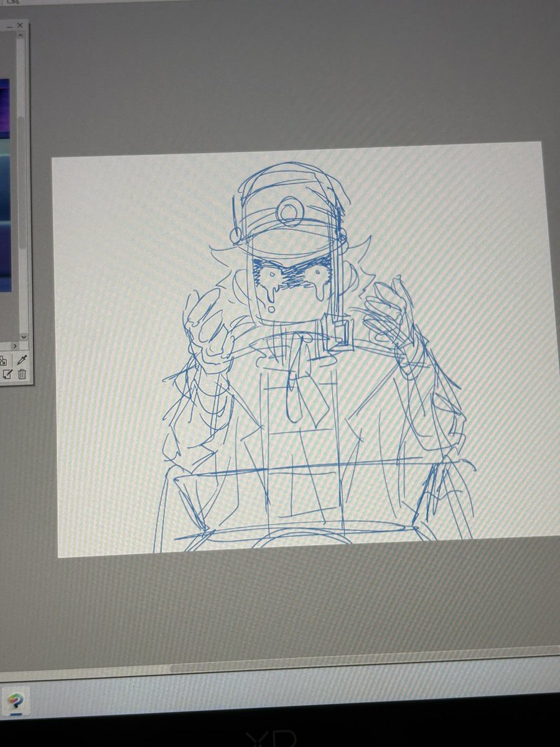This screenshot has height=747, width=560.
Task: Click the side panel's scroll up arrow
Action: coord(21,35)
